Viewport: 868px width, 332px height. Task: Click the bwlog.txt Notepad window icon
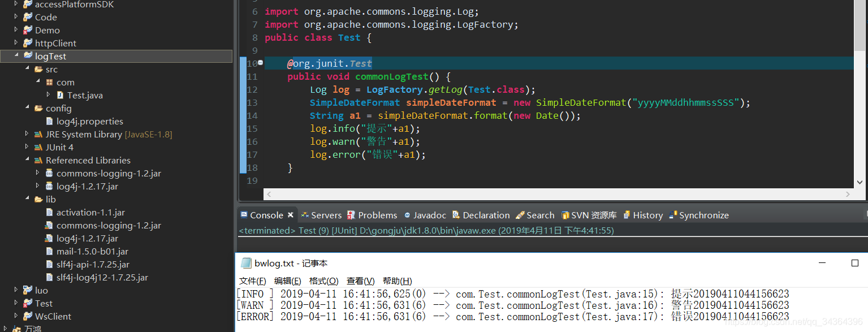pyautogui.click(x=246, y=263)
